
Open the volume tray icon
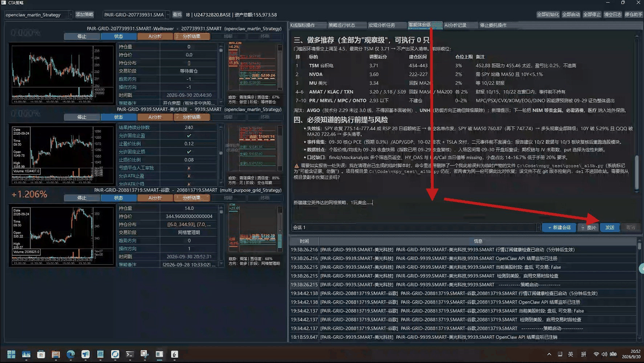pyautogui.click(x=604, y=354)
